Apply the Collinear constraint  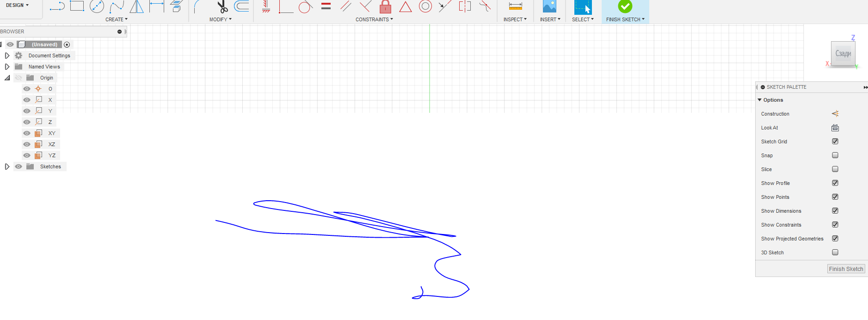(445, 6)
